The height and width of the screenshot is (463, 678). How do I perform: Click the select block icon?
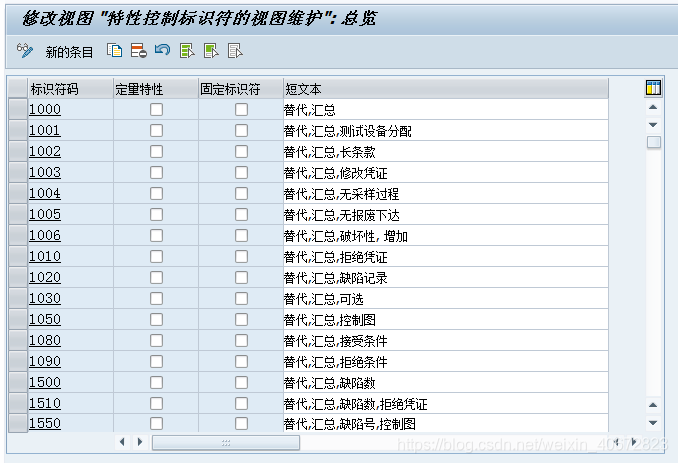(x=211, y=51)
